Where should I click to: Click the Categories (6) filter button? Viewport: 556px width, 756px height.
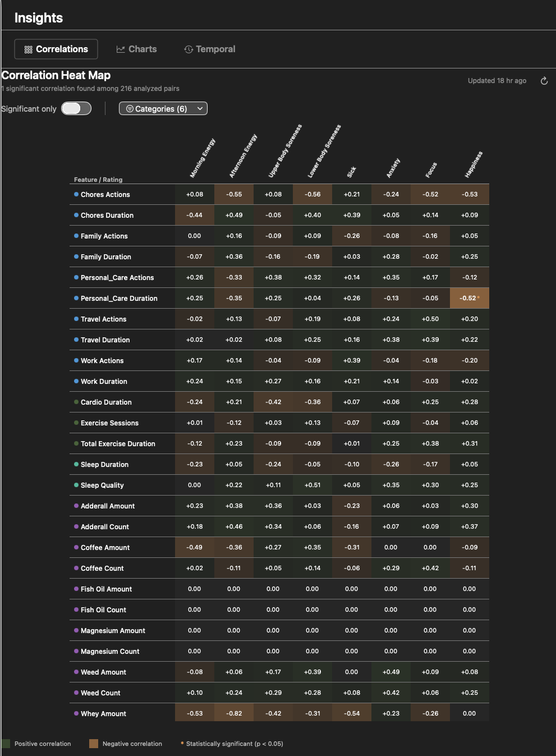[x=163, y=108]
